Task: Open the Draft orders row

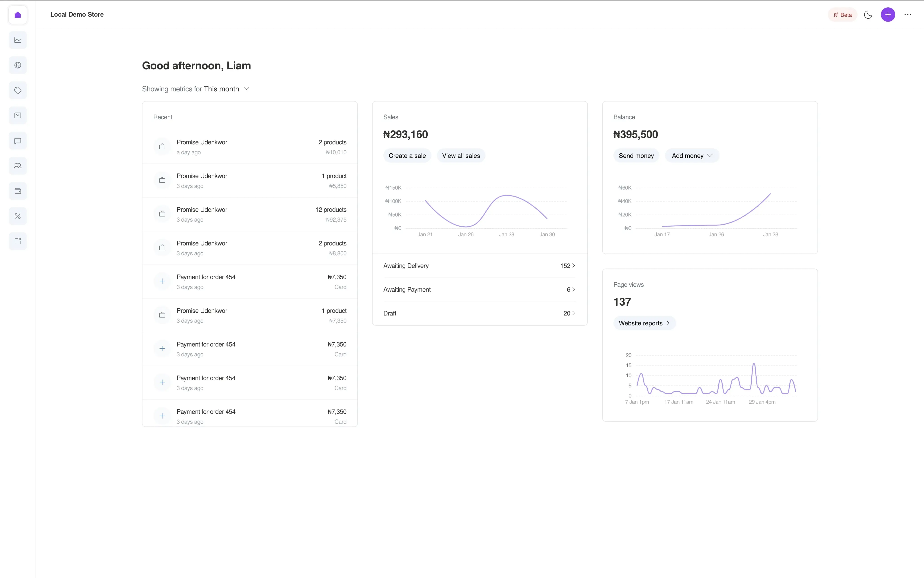Action: pyautogui.click(x=479, y=313)
